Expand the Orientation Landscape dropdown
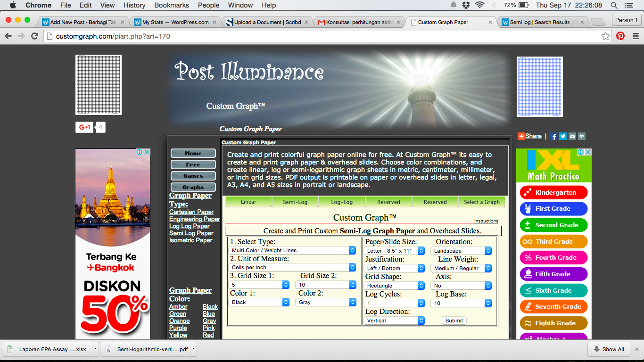The width and height of the screenshot is (644, 362). point(461,251)
